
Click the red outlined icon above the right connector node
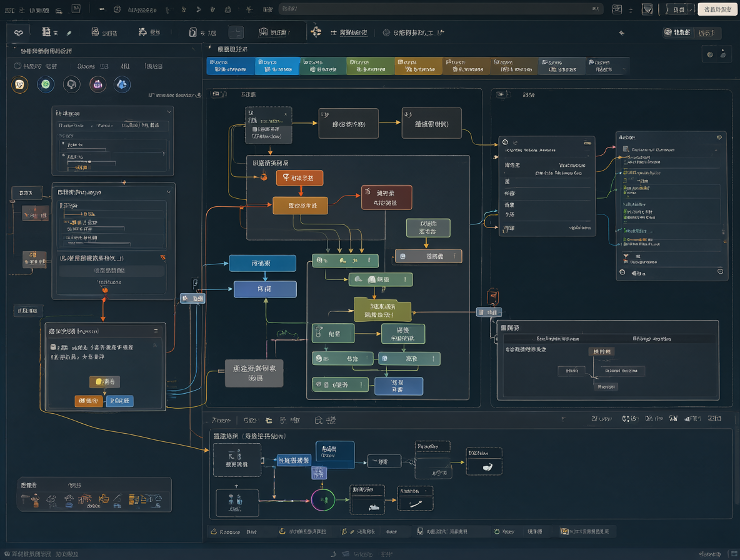[x=492, y=297]
